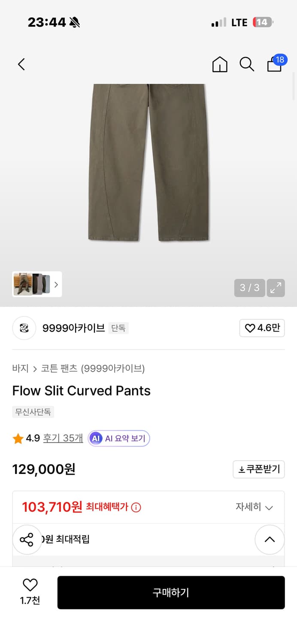Tap the 9999아카이브 brand logo circle
This screenshot has width=297, height=644.
click(24, 328)
